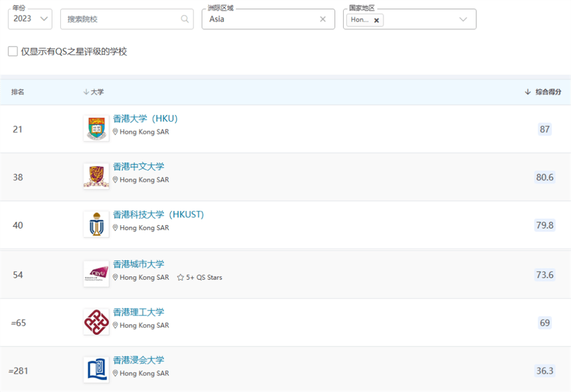Click the magnifier search icon

[x=185, y=19]
